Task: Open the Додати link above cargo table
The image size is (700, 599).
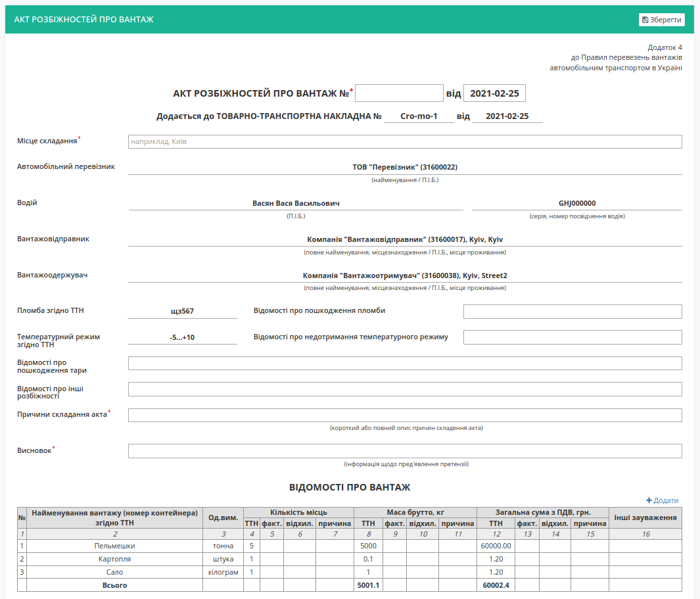Action: (663, 500)
